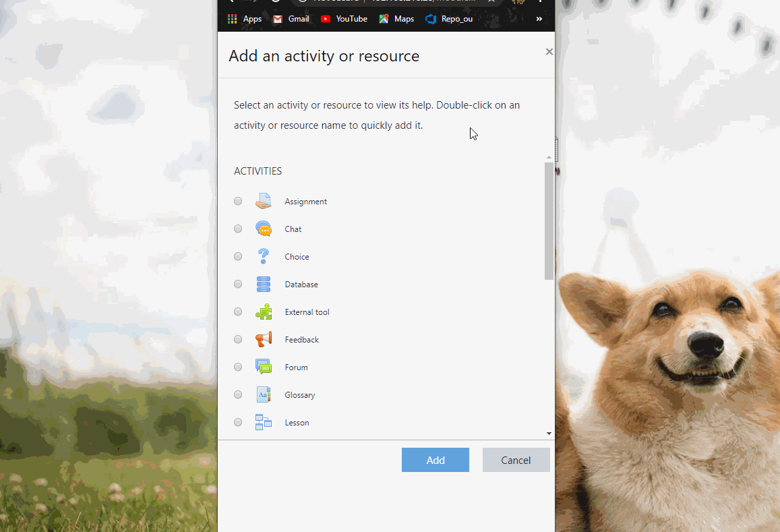Click the scroll up arrow of activity list
Screen dimensions: 780x532
click(x=549, y=157)
